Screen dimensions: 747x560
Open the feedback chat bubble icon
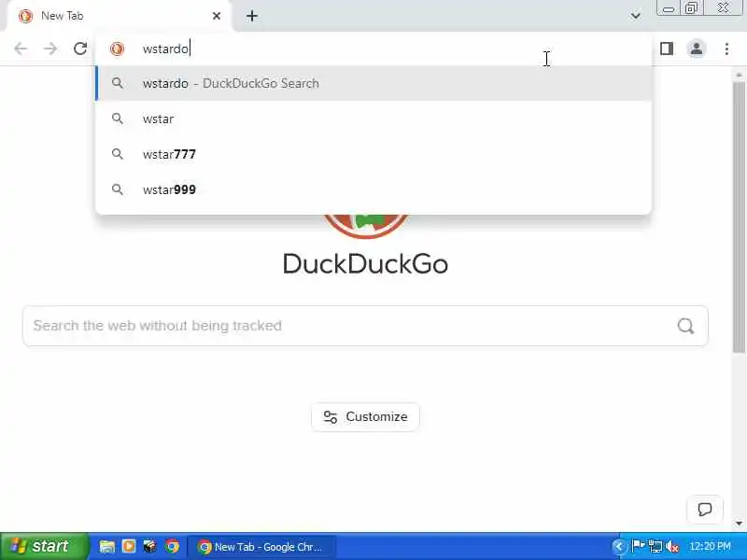click(705, 509)
